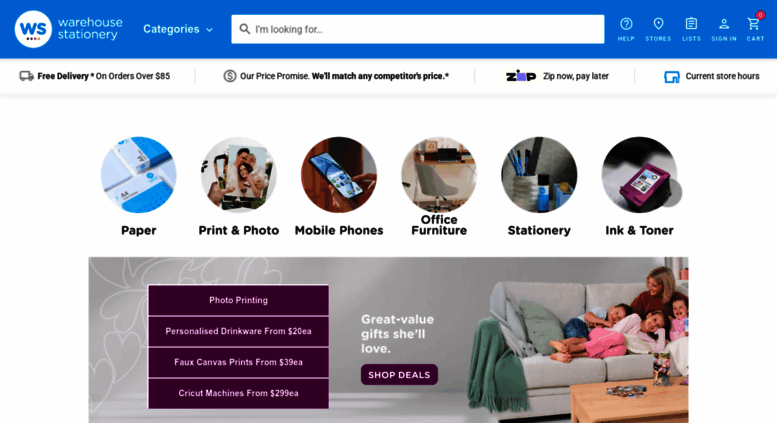Open the Help icon in header

(x=626, y=24)
